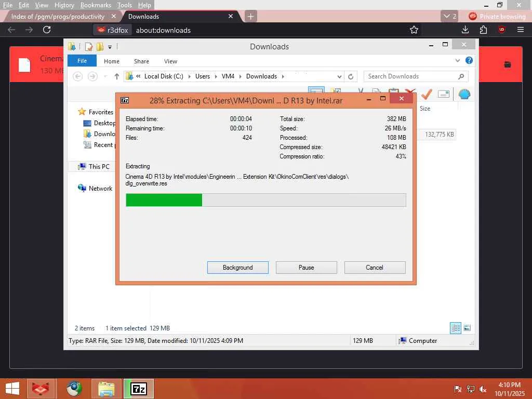
Task: Click the green extraction progress bar
Action: pyautogui.click(x=265, y=200)
